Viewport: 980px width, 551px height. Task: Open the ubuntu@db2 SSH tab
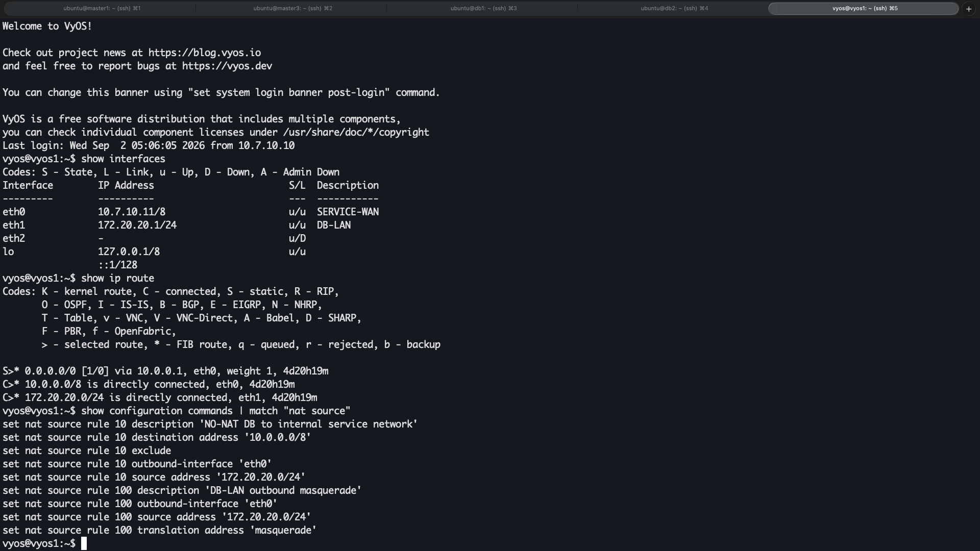(x=674, y=8)
